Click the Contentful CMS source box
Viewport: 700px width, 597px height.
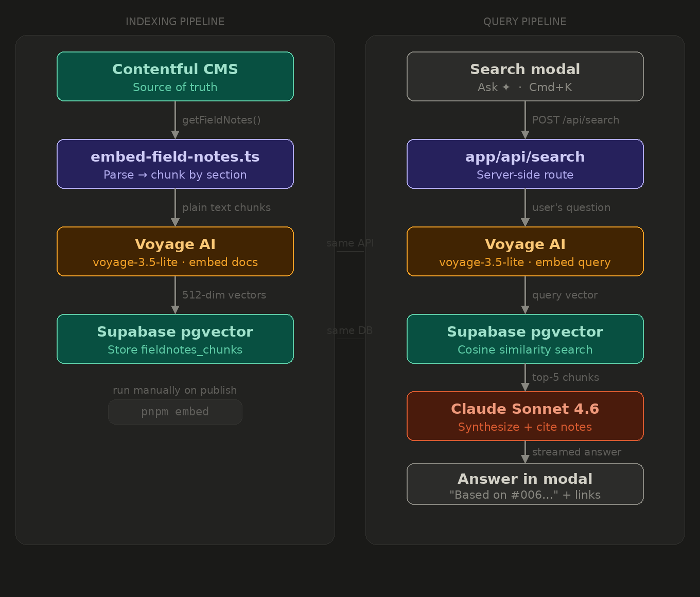(x=175, y=77)
